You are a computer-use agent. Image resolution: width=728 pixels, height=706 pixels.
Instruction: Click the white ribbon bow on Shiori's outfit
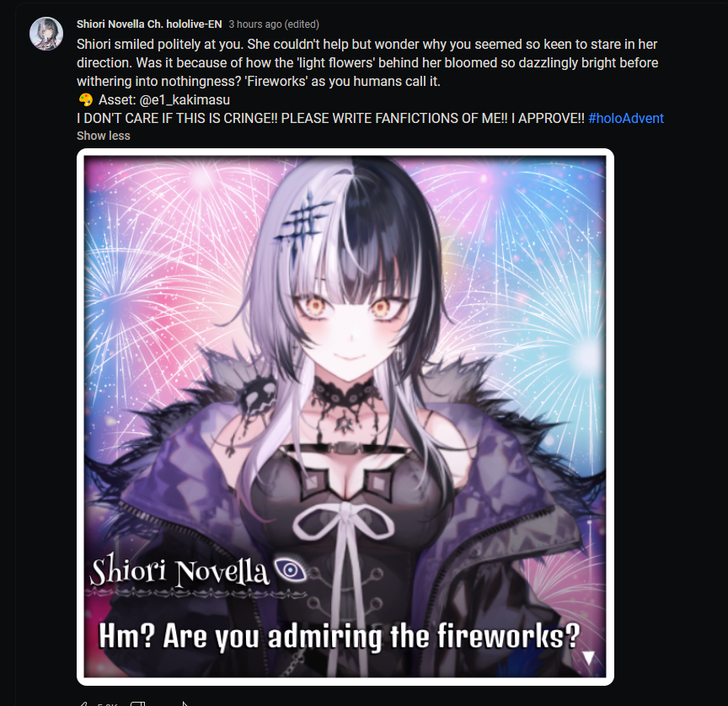344,521
